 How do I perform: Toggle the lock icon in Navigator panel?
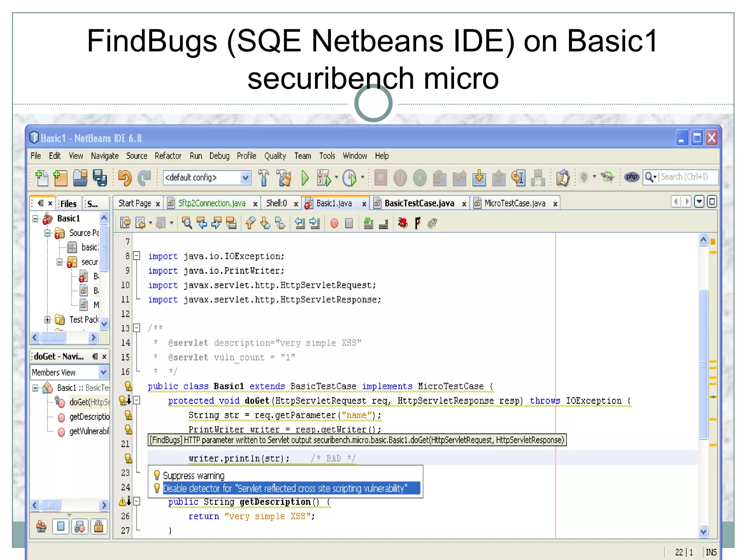coord(98,526)
